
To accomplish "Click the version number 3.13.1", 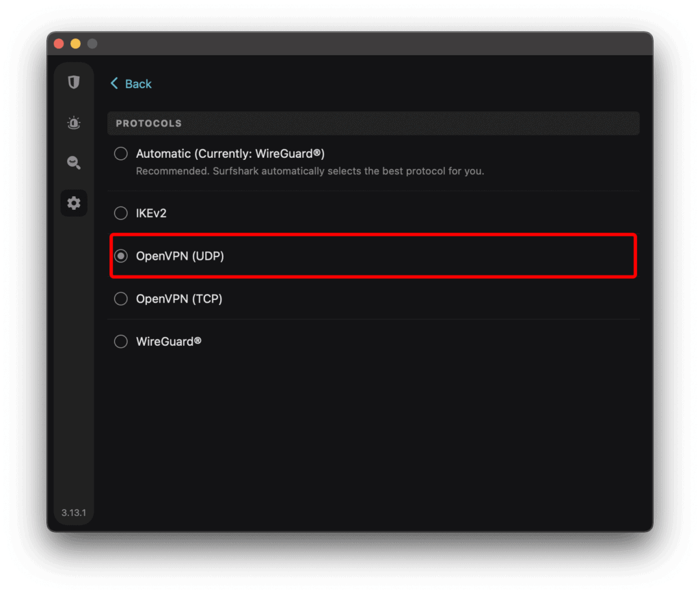I will 74,513.
